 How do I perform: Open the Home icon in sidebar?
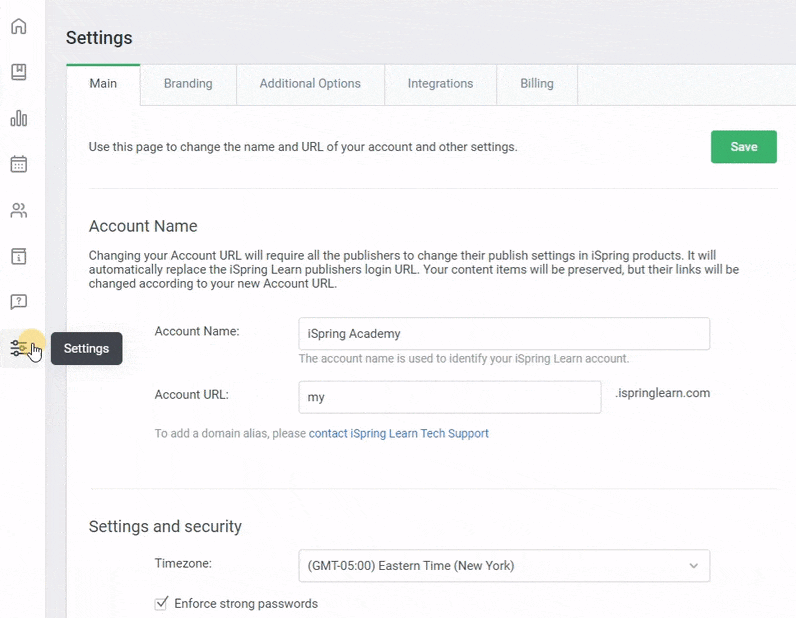pos(18,26)
